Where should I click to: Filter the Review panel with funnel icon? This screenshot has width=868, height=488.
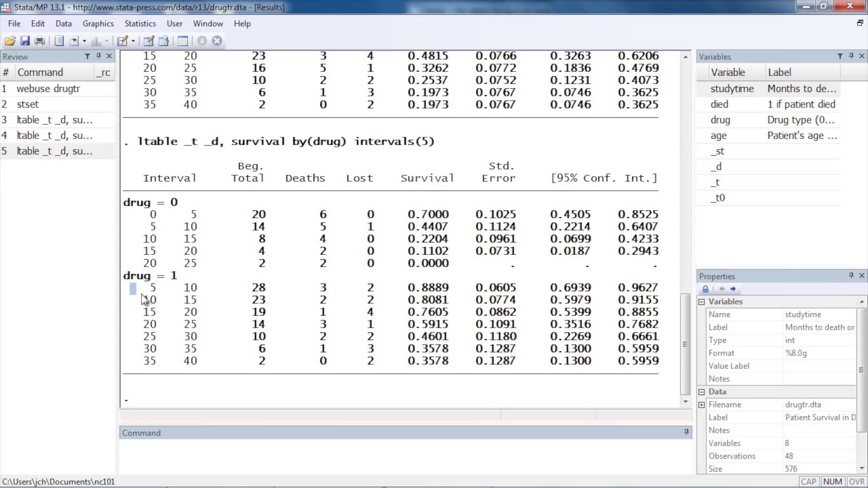[87, 56]
